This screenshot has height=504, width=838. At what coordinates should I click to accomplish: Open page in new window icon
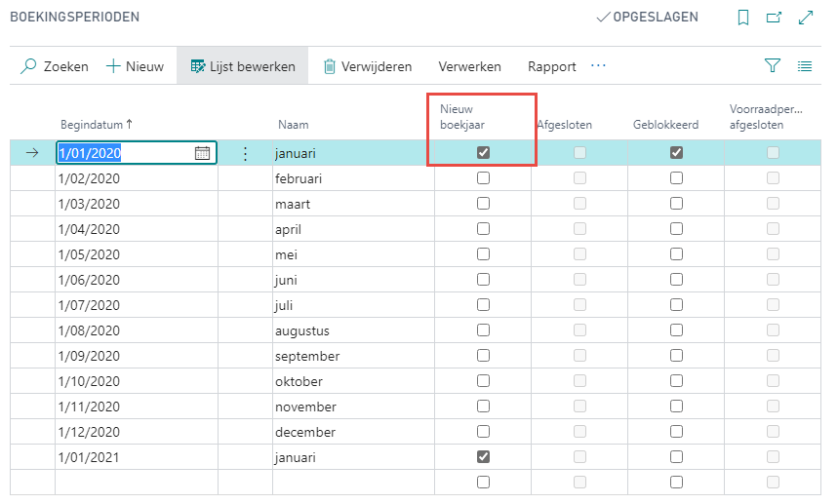click(x=775, y=18)
